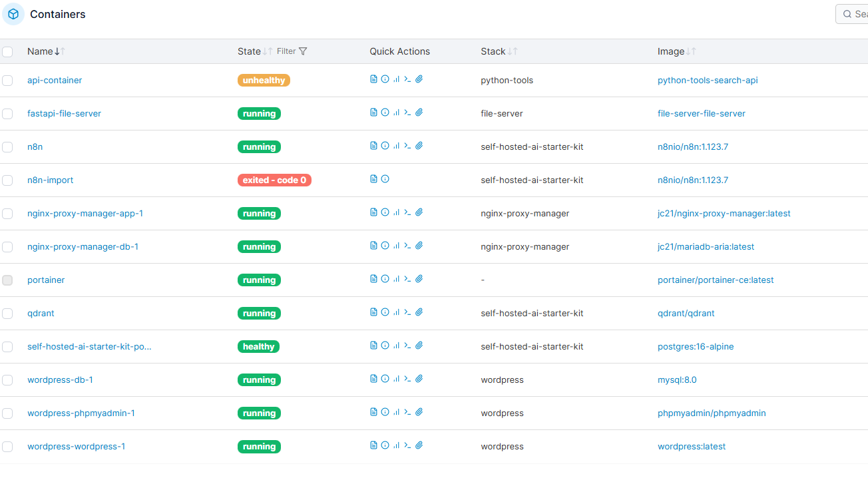The image size is (868, 502).
Task: View stats for n8n container
Action: pos(396,146)
